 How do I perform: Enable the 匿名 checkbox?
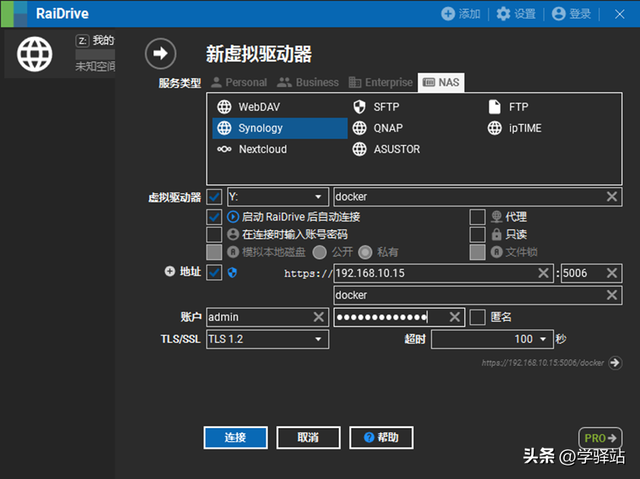pyautogui.click(x=477, y=317)
